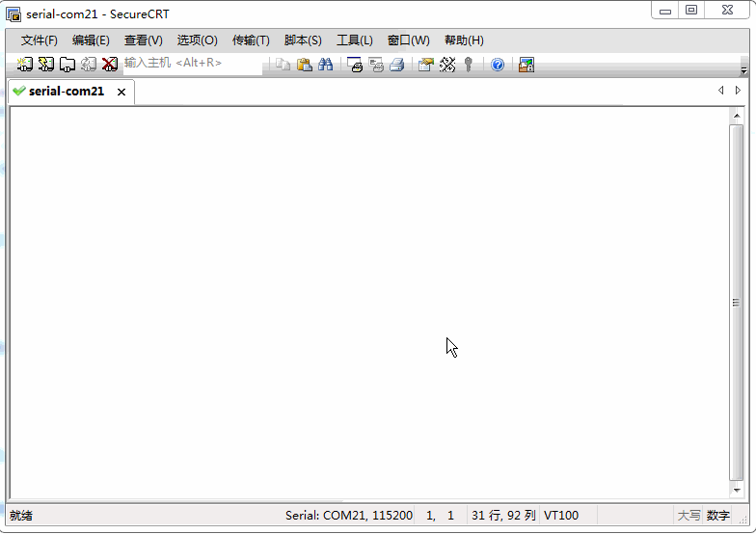
Task: Close the serial-com21 tab
Action: pyautogui.click(x=121, y=92)
